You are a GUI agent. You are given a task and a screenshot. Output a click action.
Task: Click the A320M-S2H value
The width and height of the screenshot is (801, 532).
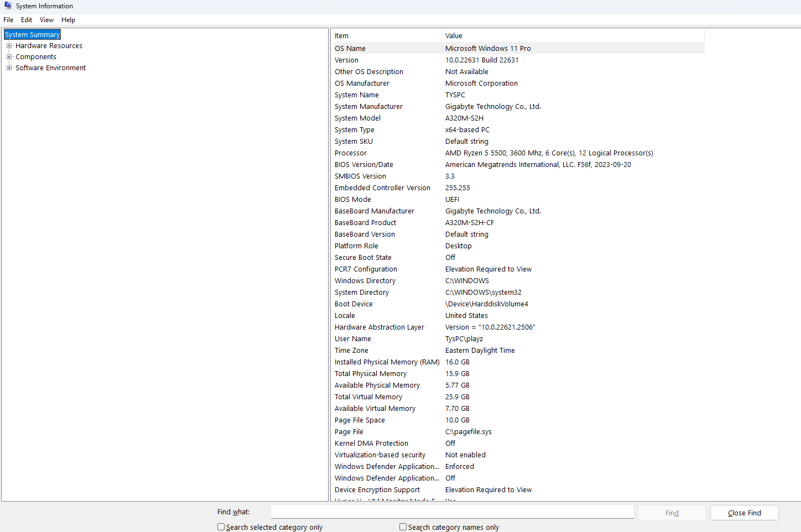click(x=464, y=118)
